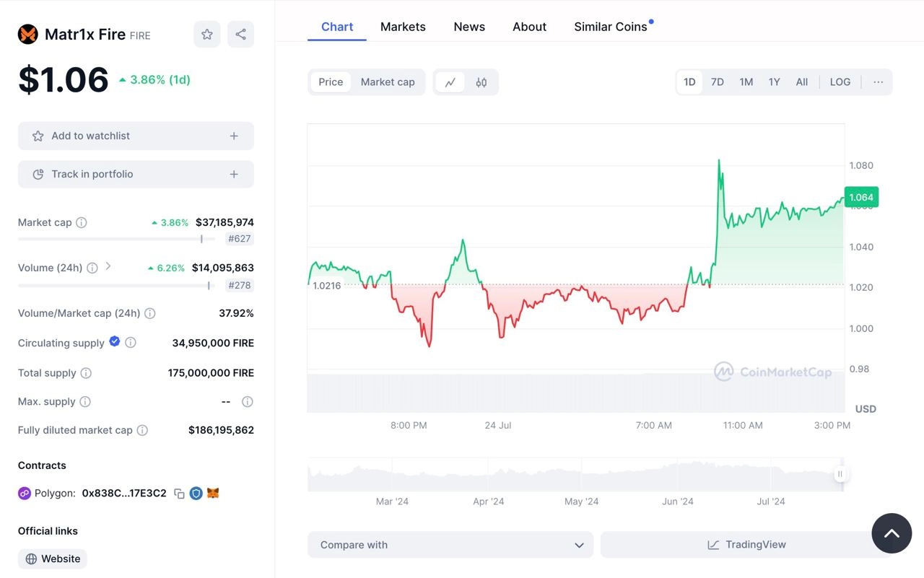Show Max. supply info icon beside label
Viewport: 924px width, 578px height.
[x=85, y=401]
